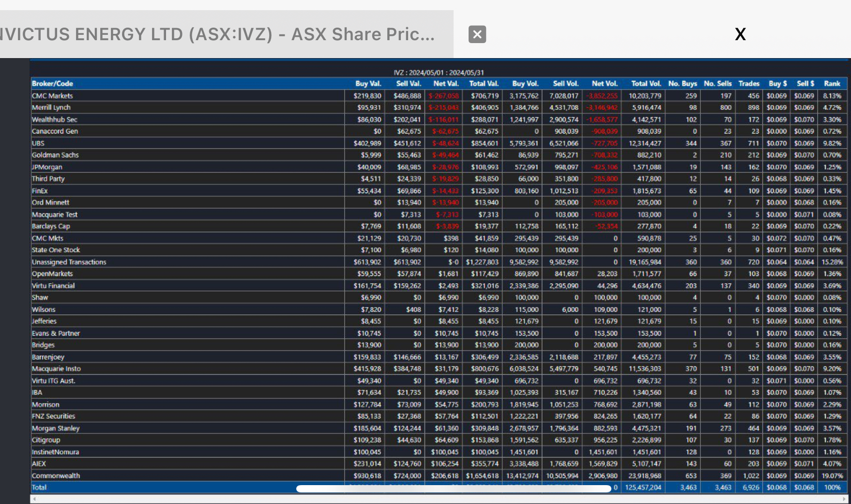Sort by Total Val. column header

coord(484,84)
